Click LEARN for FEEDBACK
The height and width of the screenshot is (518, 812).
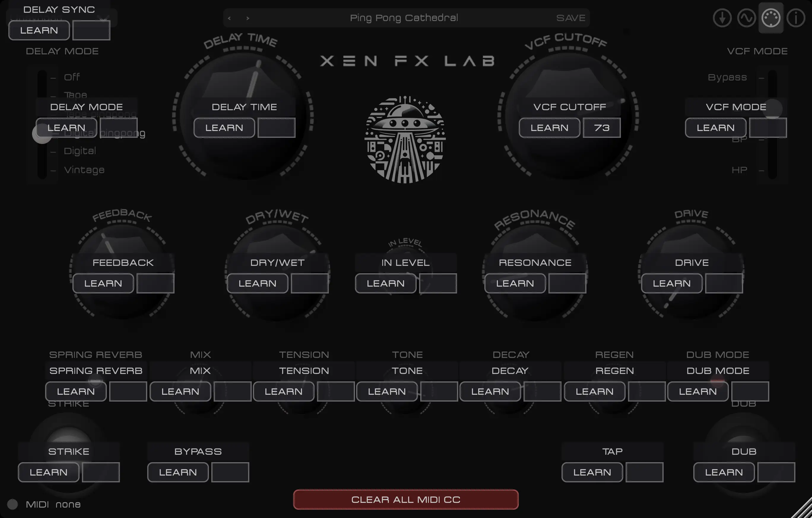(103, 283)
